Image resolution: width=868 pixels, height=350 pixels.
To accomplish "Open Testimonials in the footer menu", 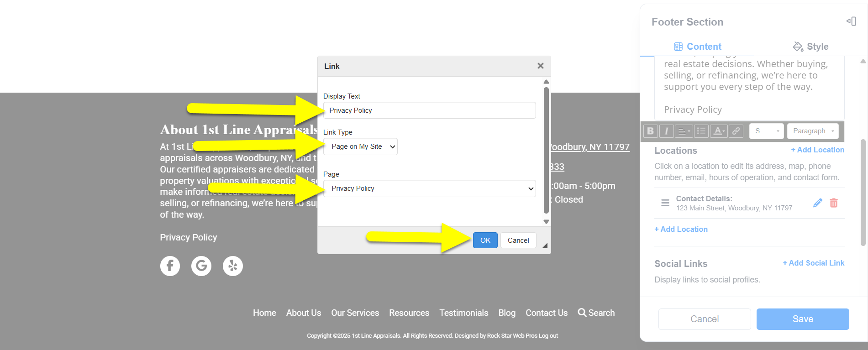I will point(464,313).
